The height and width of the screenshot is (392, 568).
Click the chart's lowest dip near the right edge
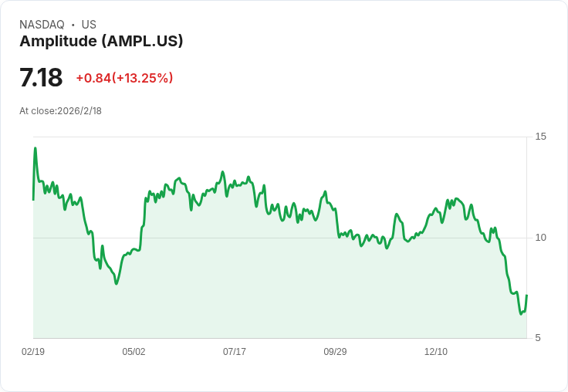point(521,314)
